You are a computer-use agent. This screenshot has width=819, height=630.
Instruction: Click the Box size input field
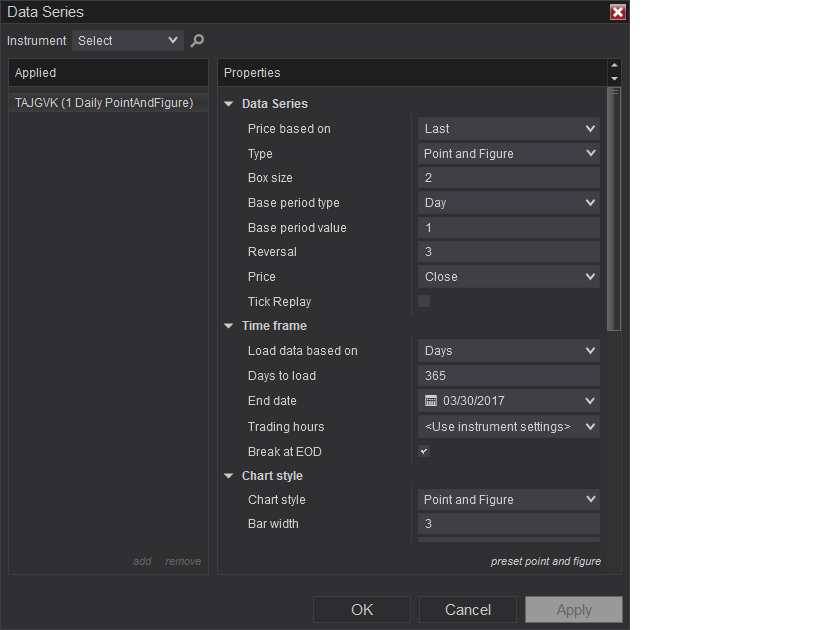[508, 178]
